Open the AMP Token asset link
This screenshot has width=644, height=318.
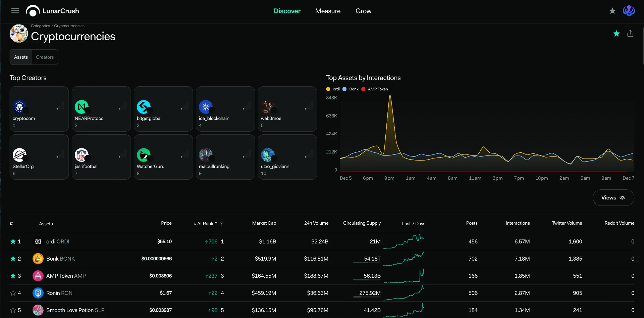pyautogui.click(x=66, y=276)
